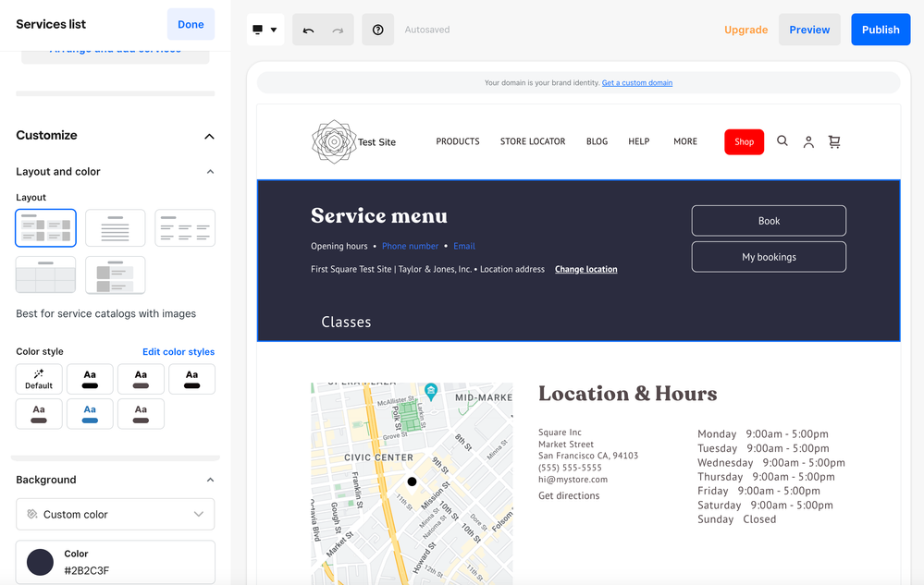Click the user account icon in header

coord(808,141)
